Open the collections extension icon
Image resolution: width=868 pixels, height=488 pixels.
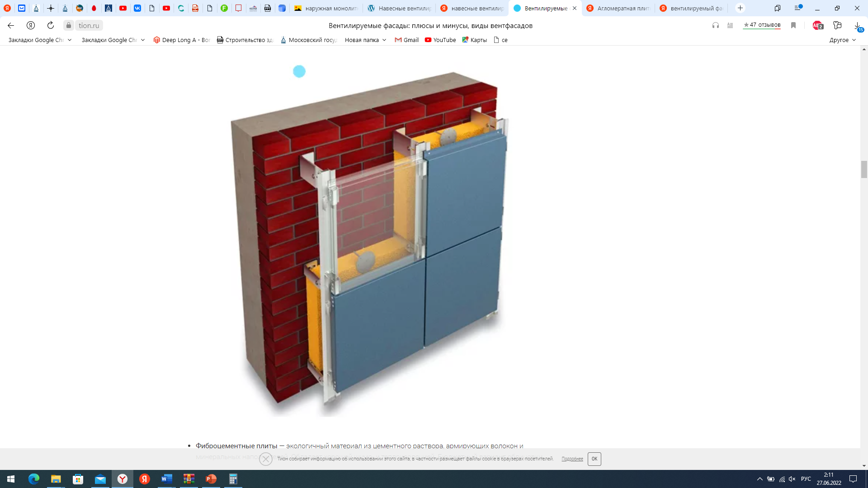[x=837, y=26]
